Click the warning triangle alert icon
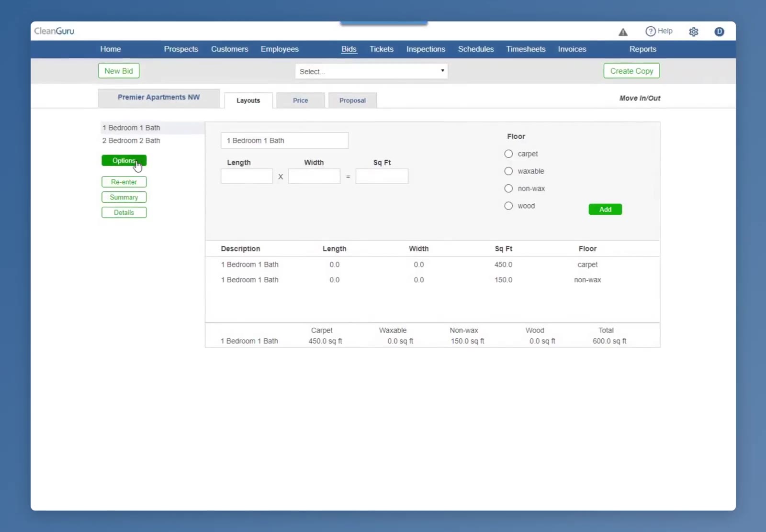Screen dimensions: 766x532 pyautogui.click(x=623, y=32)
